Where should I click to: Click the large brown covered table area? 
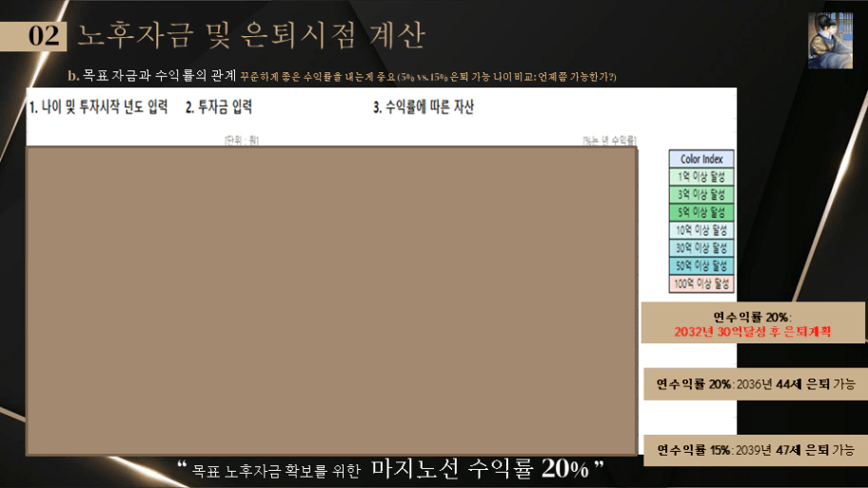tap(331, 301)
